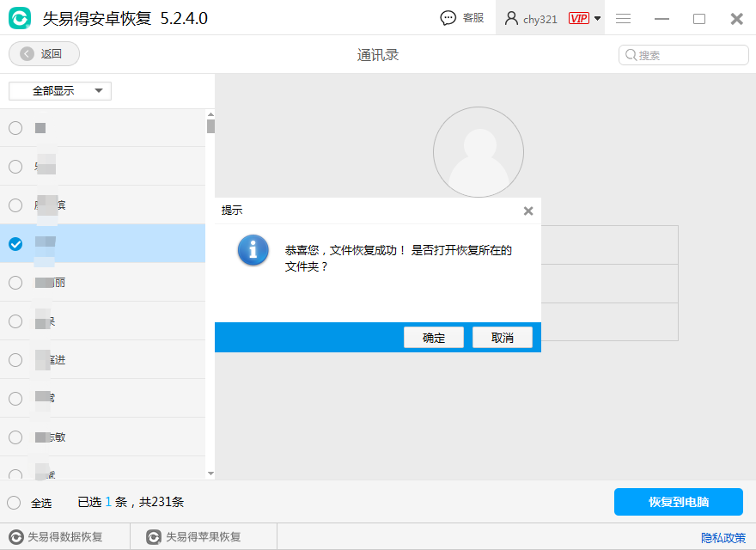Open the 全部显示 filter dropdown

pos(60,91)
